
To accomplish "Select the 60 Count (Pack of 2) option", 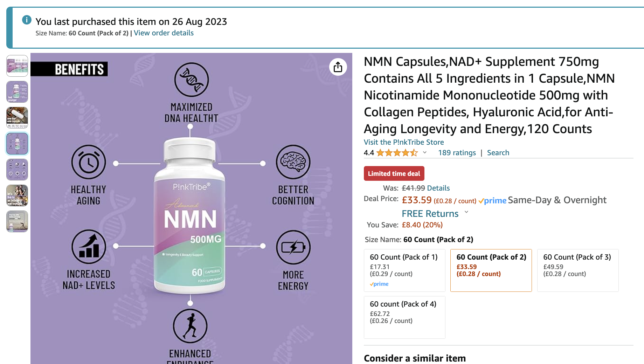I will point(491,270).
